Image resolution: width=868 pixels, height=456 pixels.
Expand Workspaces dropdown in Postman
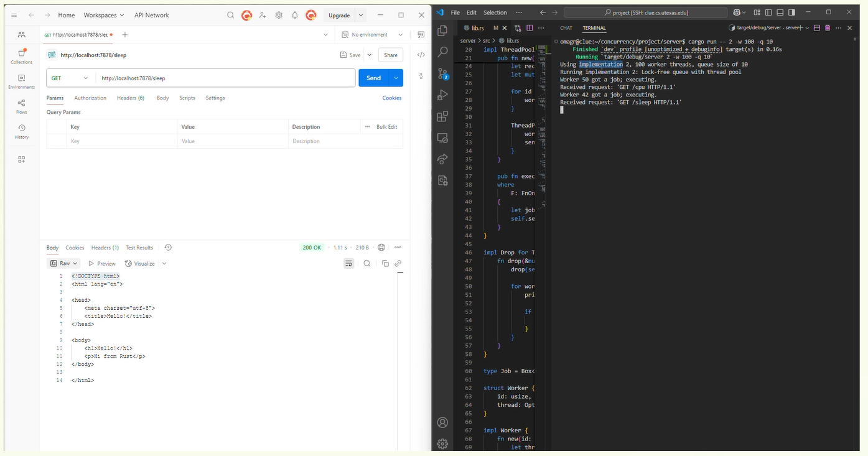pos(104,15)
